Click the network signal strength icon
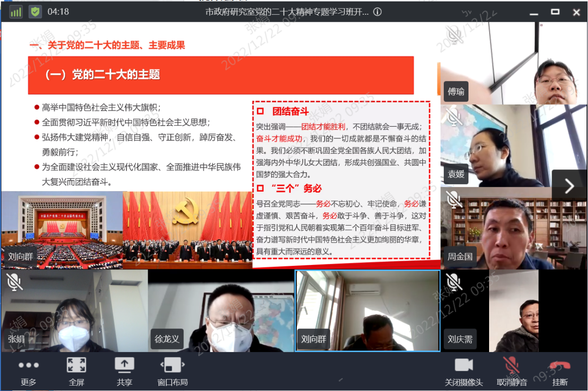588x391 pixels. coord(16,12)
